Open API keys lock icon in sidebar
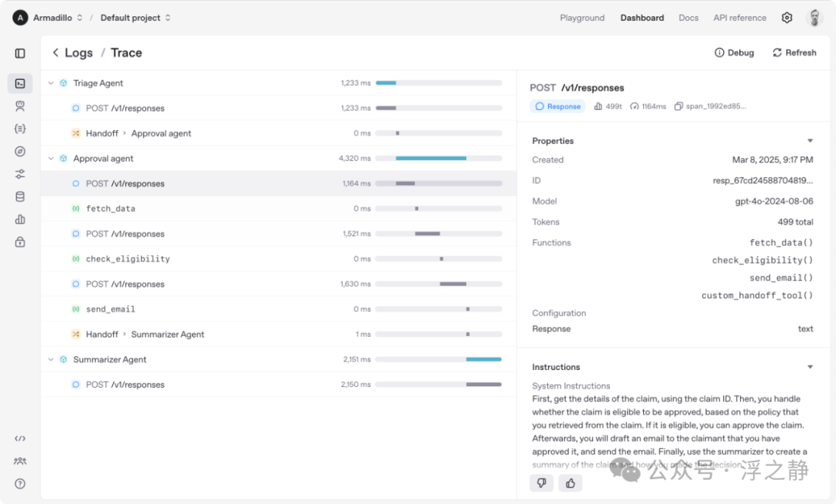Viewport: 836px width, 504px height. (x=19, y=242)
